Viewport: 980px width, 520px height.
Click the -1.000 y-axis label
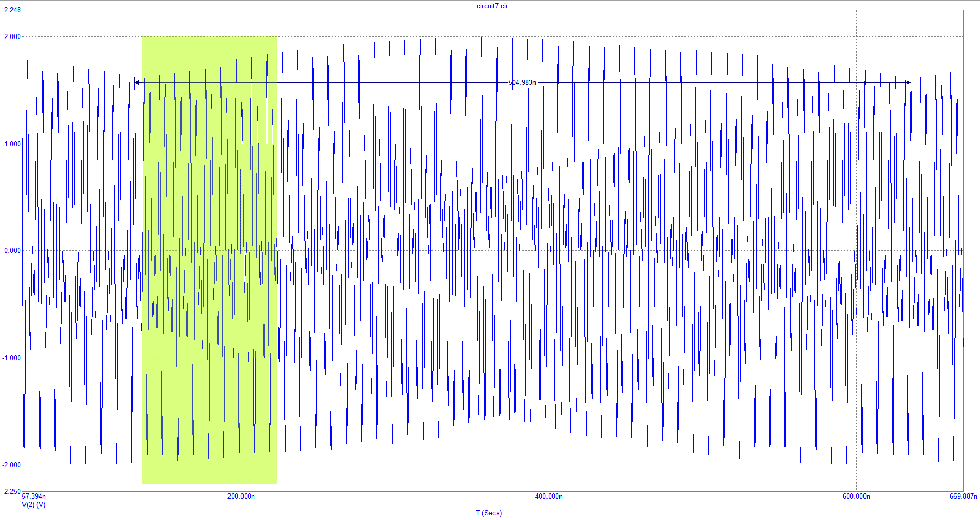(11, 358)
